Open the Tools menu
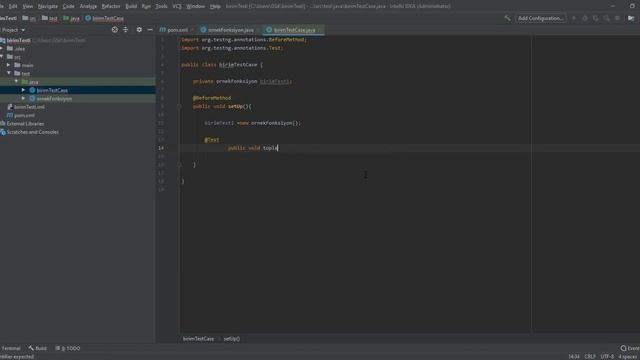 161,6
